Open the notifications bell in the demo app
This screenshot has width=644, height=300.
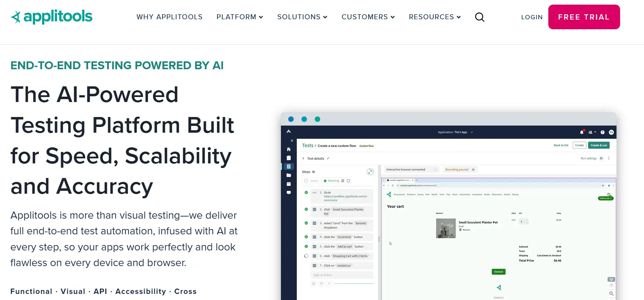coord(582,132)
